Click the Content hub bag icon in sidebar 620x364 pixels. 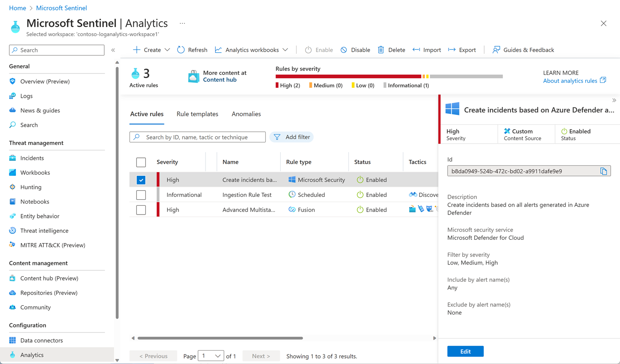(x=13, y=278)
